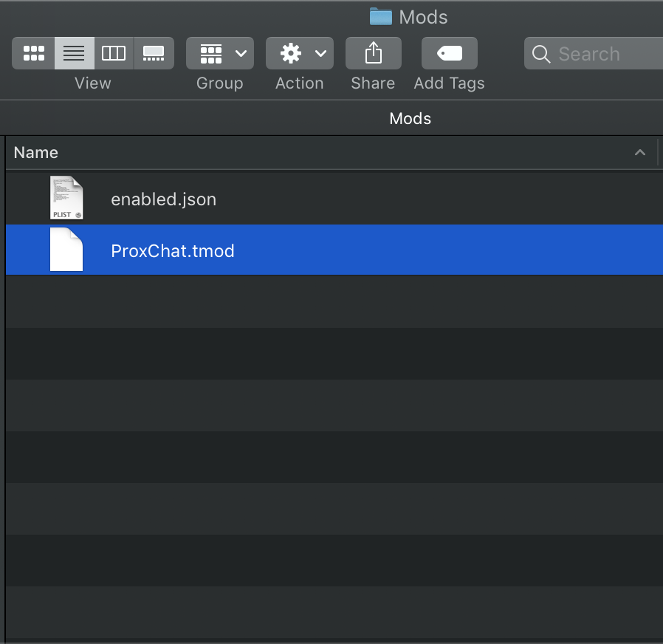
Task: Open the Action gear menu
Action: [x=299, y=53]
